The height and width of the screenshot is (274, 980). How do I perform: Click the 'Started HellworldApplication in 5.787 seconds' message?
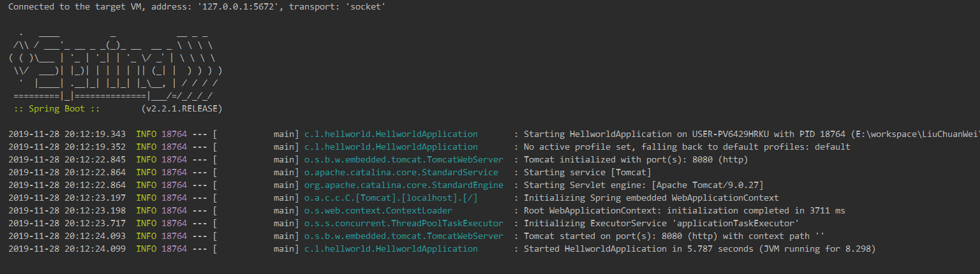click(x=699, y=249)
